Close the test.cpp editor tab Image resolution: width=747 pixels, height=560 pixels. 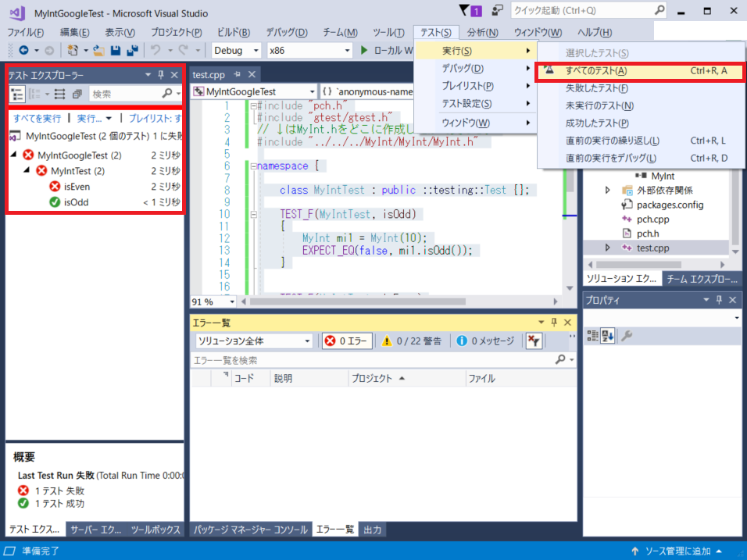252,74
